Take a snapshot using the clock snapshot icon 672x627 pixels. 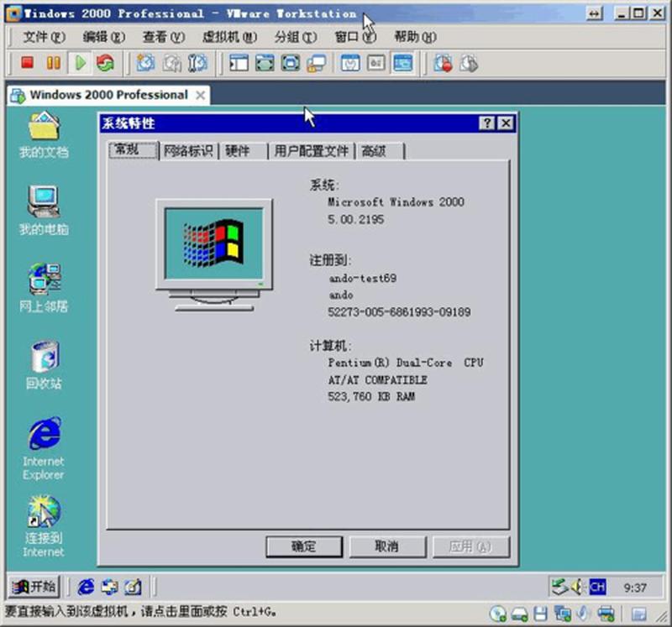pos(145,63)
